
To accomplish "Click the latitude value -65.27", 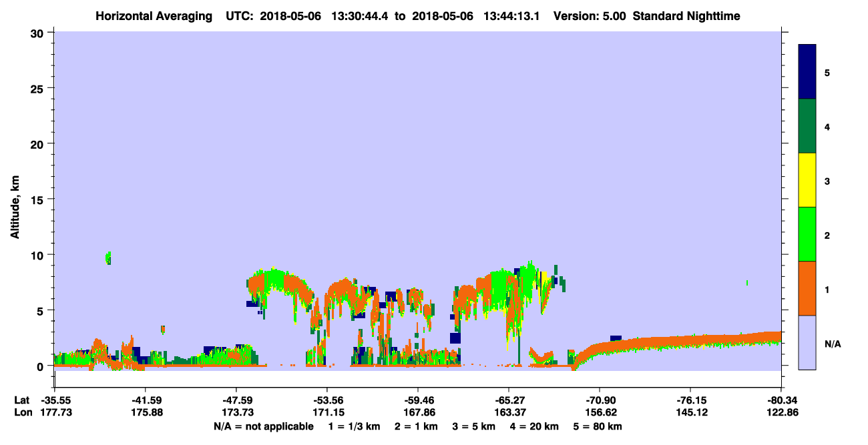I will [x=509, y=400].
